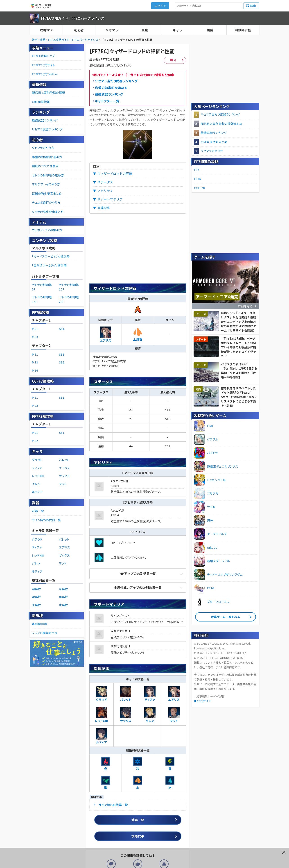
Task: Click the thumbs-up rating icon
Action: point(138,864)
